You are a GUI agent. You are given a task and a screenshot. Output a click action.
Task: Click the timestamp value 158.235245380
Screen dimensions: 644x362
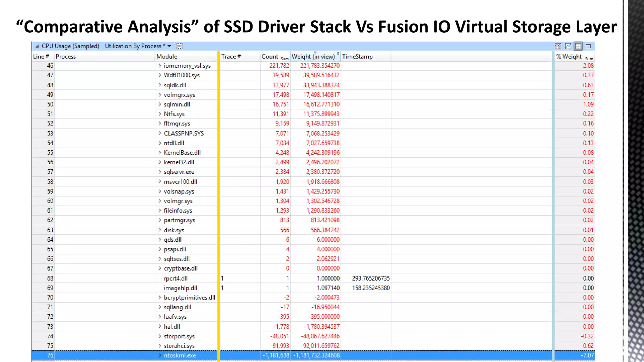(x=371, y=288)
